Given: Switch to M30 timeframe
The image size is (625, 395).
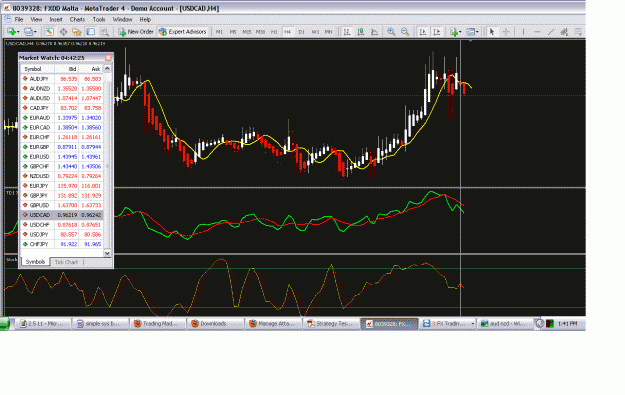Looking at the screenshot, I should (x=260, y=32).
